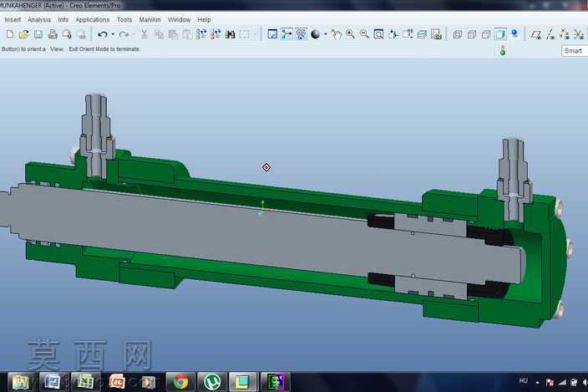This screenshot has height=392, width=588.
Task: Open the regeneration manager with red list icon
Action: tap(215, 34)
